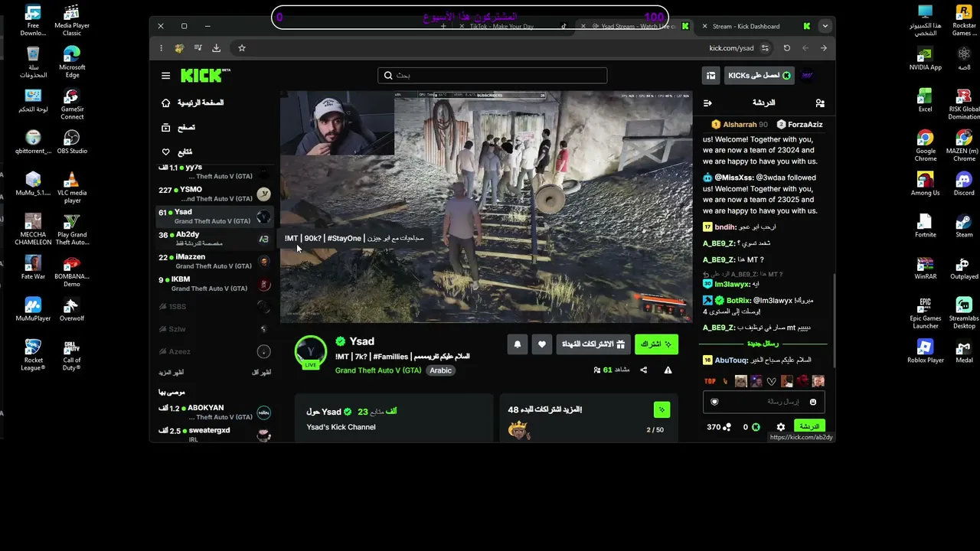The image size is (980, 551).
Task: Click the احصل على KICKs button
Action: click(x=759, y=75)
